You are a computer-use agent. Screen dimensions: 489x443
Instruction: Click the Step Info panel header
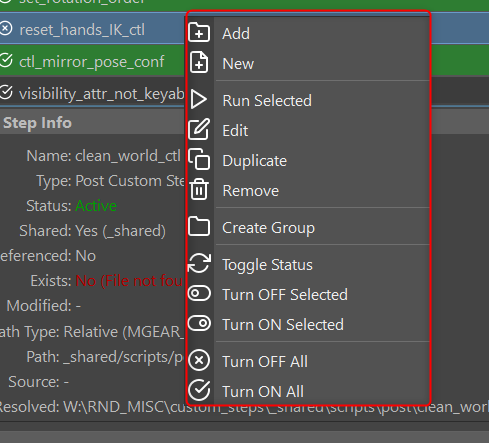[93, 122]
